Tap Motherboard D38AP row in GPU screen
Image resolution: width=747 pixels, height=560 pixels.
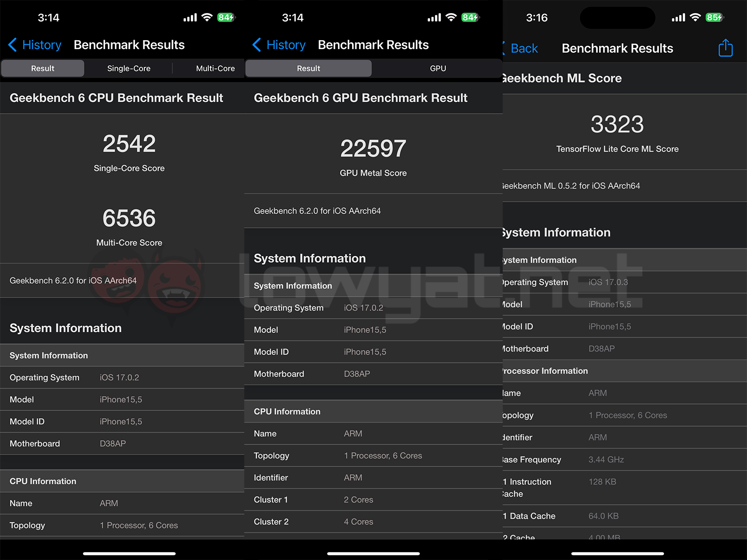tap(373, 374)
